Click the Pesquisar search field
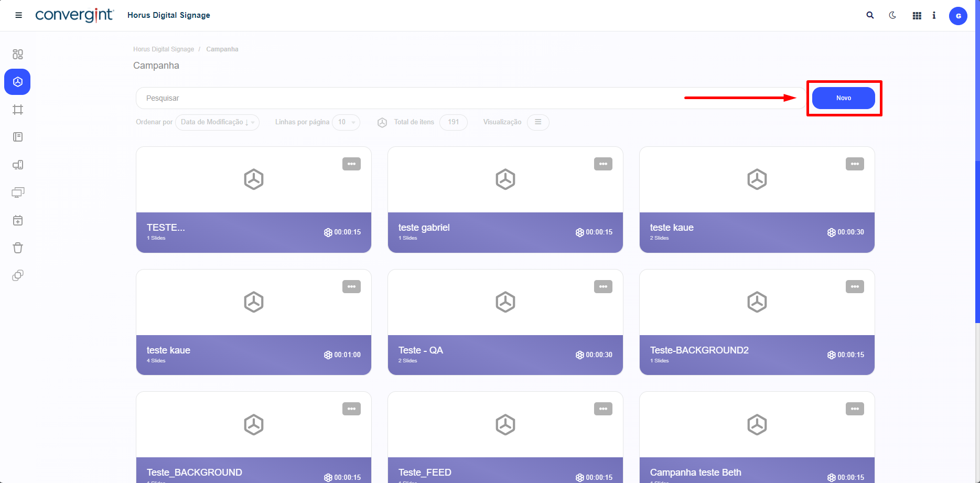The height and width of the screenshot is (483, 980). pyautogui.click(x=409, y=98)
